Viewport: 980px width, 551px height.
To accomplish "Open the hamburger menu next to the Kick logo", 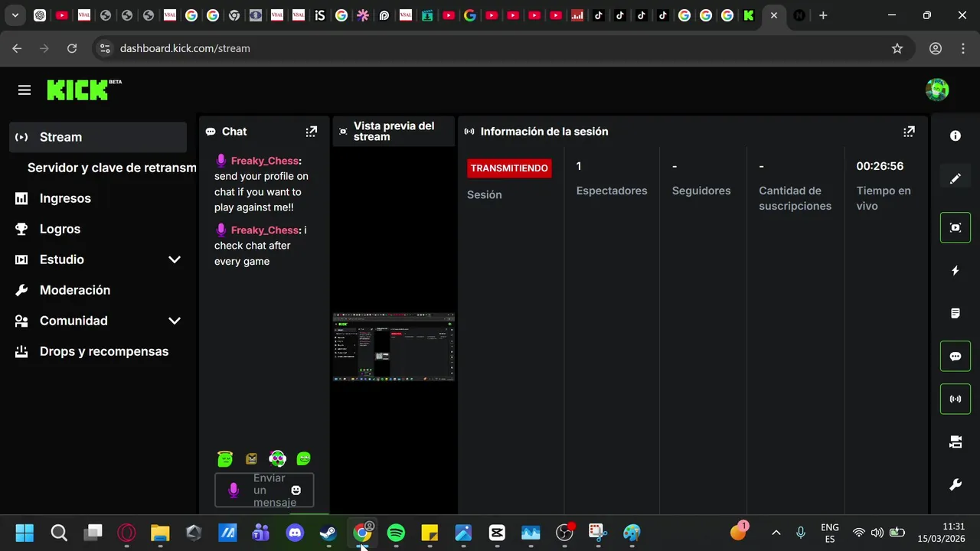I will tap(24, 90).
